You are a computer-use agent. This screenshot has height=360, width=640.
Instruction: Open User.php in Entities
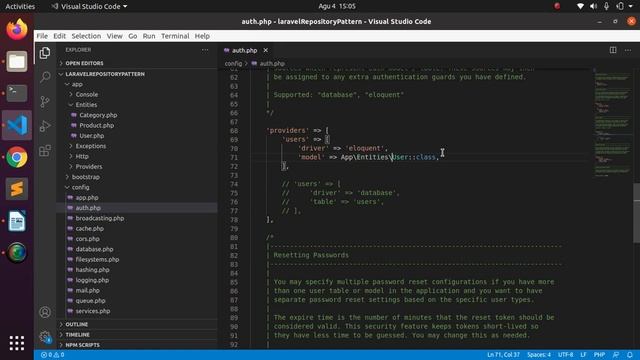[x=91, y=136]
